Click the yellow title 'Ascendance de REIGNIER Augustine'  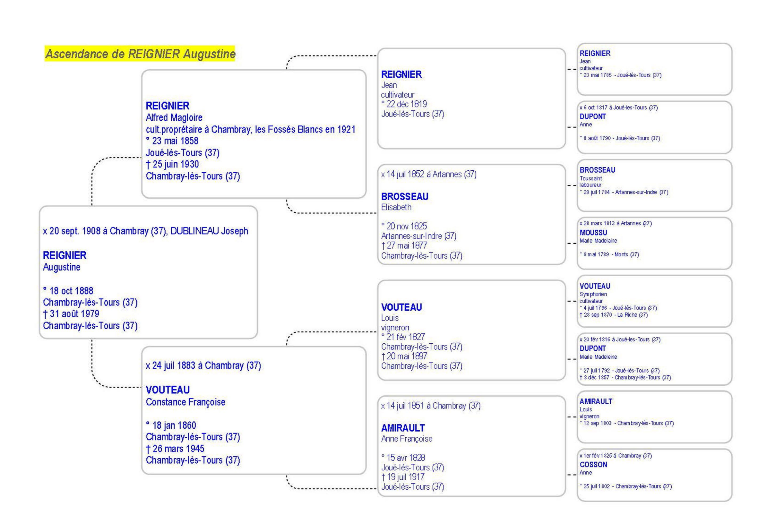pos(140,54)
